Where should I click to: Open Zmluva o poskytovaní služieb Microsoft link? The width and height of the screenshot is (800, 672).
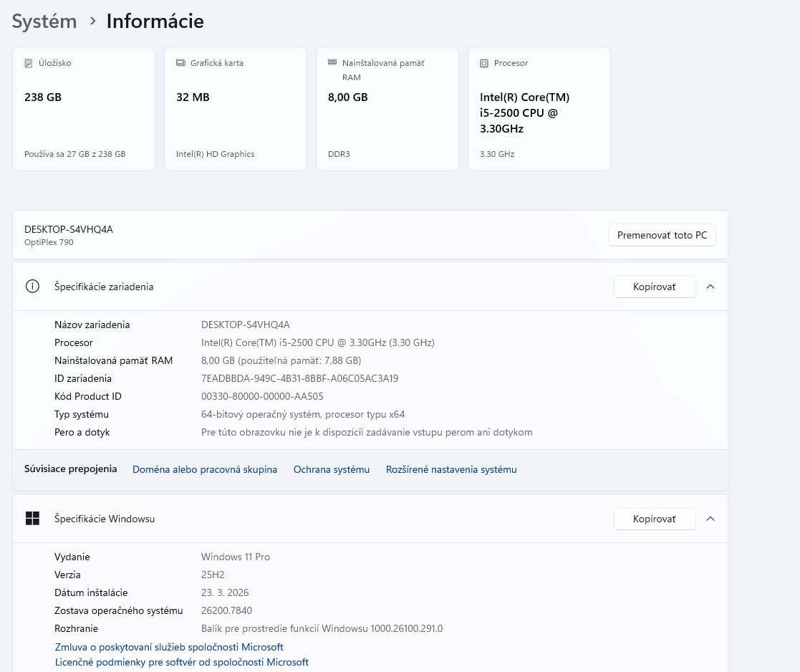pyautogui.click(x=169, y=647)
